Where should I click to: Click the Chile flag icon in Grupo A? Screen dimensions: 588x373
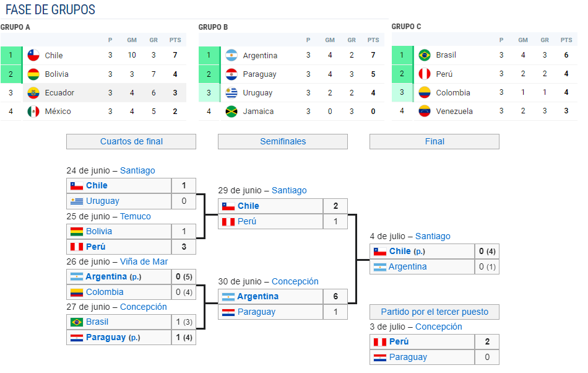click(x=33, y=55)
